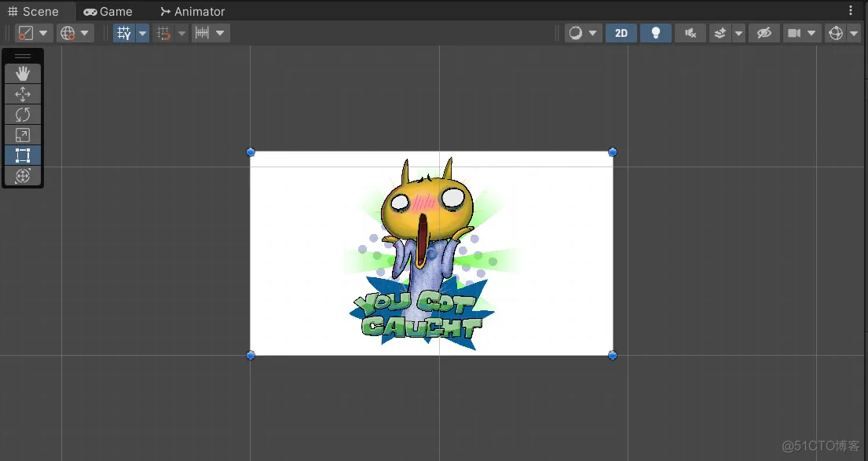Open grid snapping dropdown arrow
This screenshot has height=461, width=868.
point(181,33)
